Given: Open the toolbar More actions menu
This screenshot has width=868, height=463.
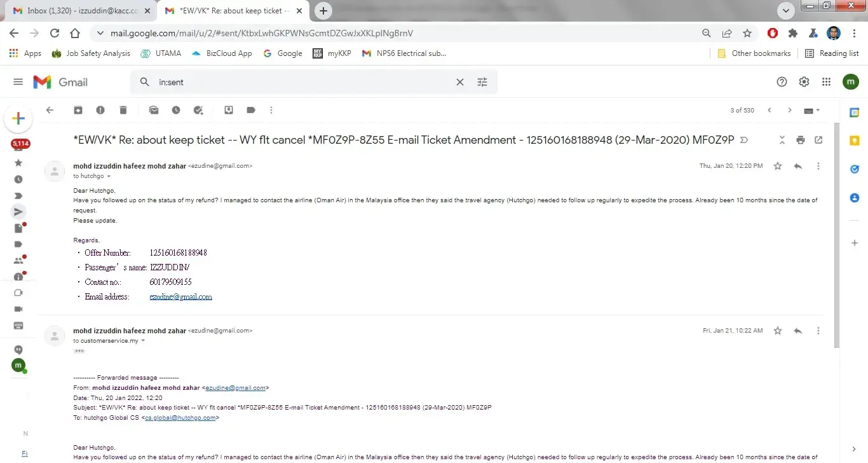Looking at the screenshot, I should tap(271, 110).
